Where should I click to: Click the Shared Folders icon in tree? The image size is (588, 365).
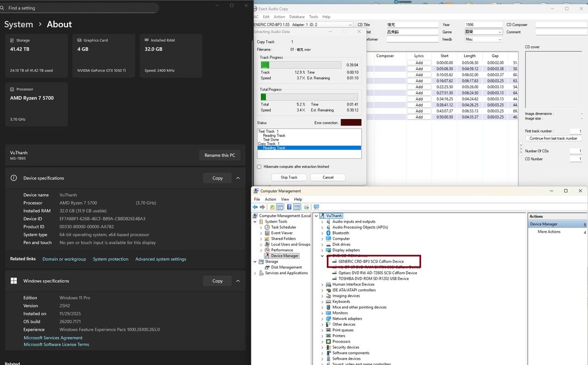(267, 239)
